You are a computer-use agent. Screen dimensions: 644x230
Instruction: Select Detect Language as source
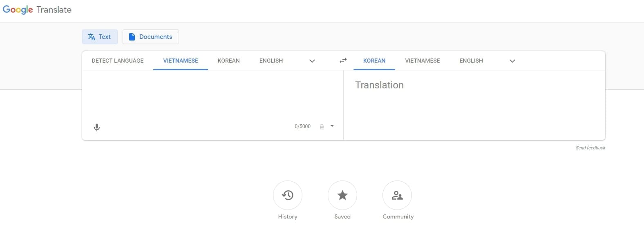pos(118,61)
